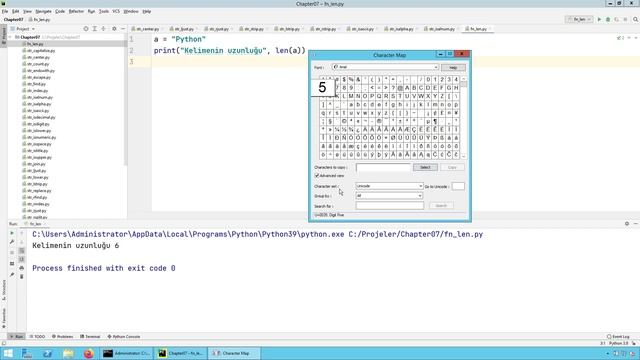Click Select button in Character Map
The width and height of the screenshot is (640, 360).
click(425, 167)
